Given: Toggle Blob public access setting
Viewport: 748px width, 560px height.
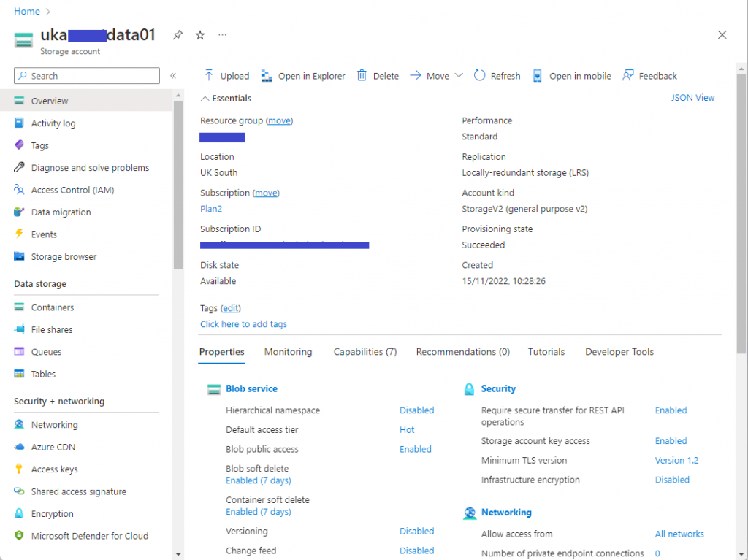Looking at the screenshot, I should click(x=415, y=449).
